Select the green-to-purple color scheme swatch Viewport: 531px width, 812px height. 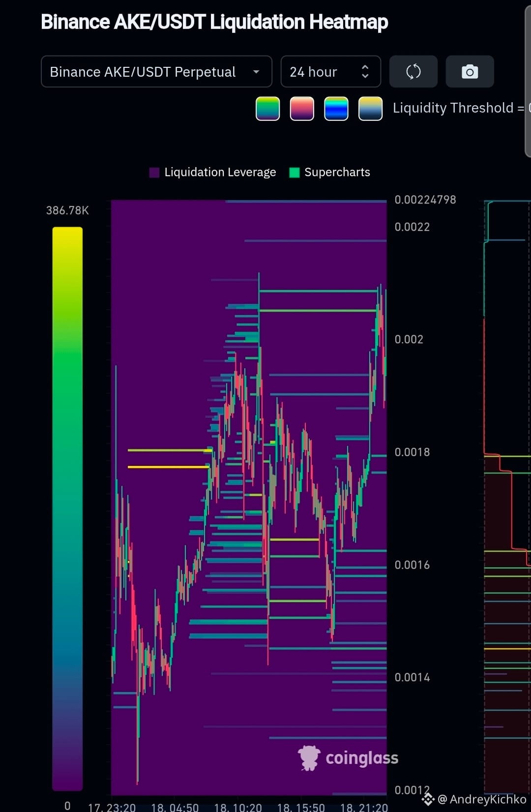[x=268, y=109]
